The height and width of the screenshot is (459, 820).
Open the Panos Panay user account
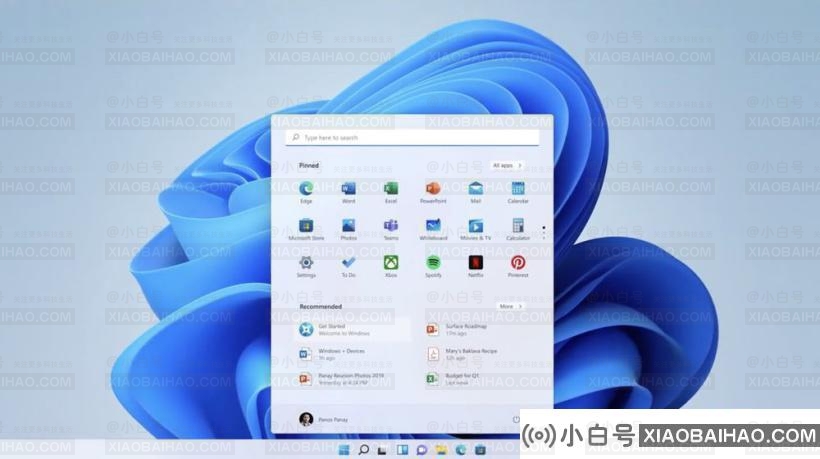pos(323,419)
